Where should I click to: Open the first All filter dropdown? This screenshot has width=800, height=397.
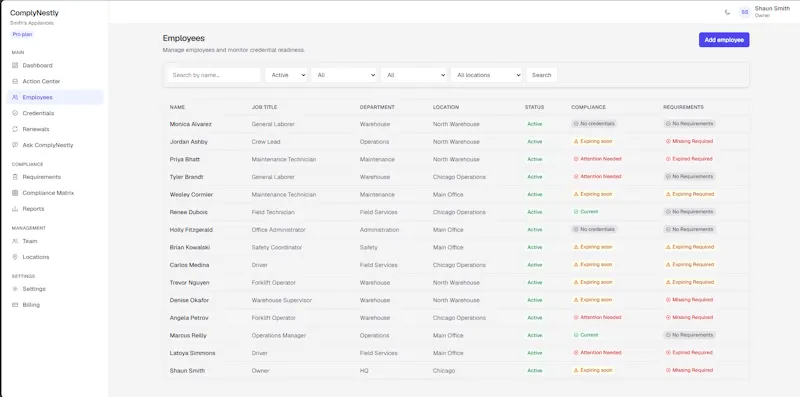344,75
